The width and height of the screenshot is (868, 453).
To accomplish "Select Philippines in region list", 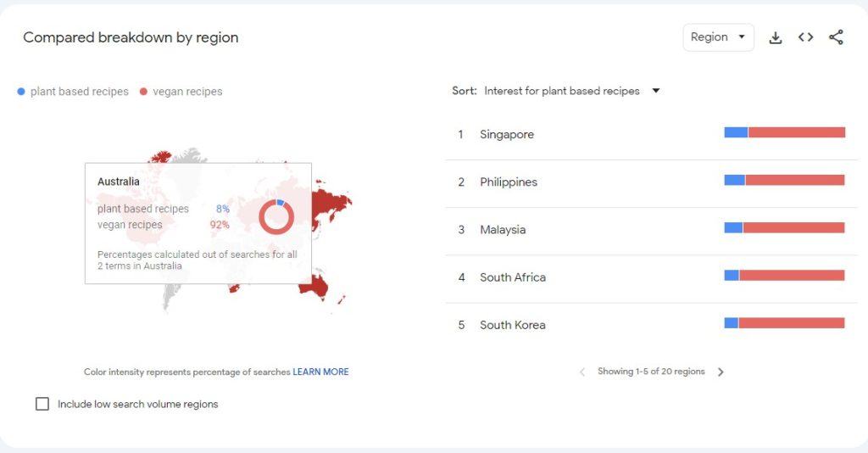I will [x=508, y=182].
